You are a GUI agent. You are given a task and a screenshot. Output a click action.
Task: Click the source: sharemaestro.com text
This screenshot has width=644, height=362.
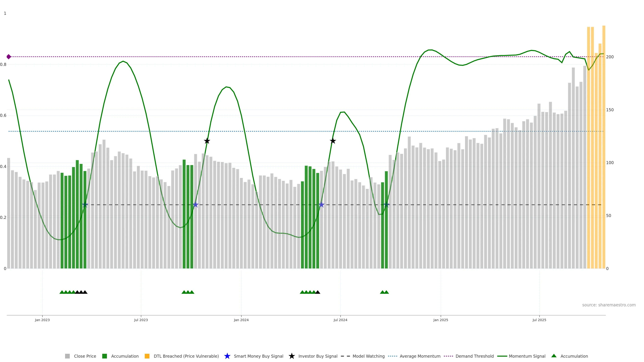[609, 305]
